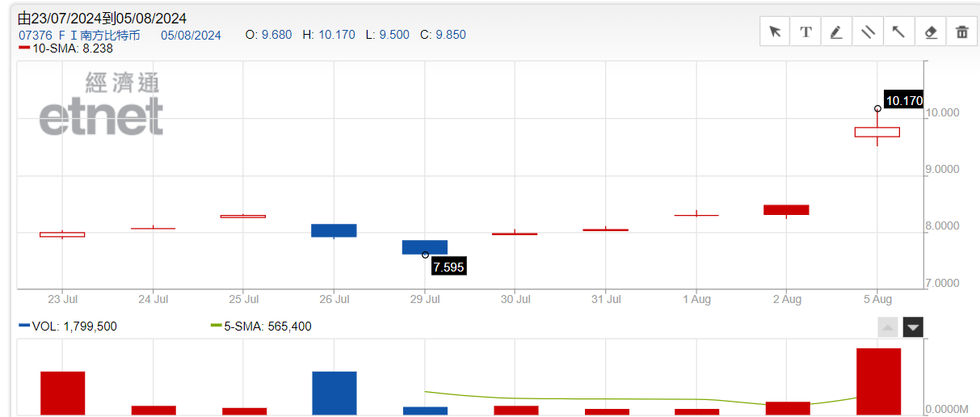
Task: Select the blue 26 Jul candlestick
Action: pos(334,230)
